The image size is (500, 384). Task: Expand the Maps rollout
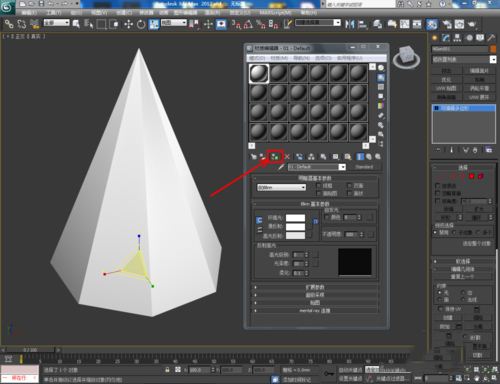coord(315,303)
